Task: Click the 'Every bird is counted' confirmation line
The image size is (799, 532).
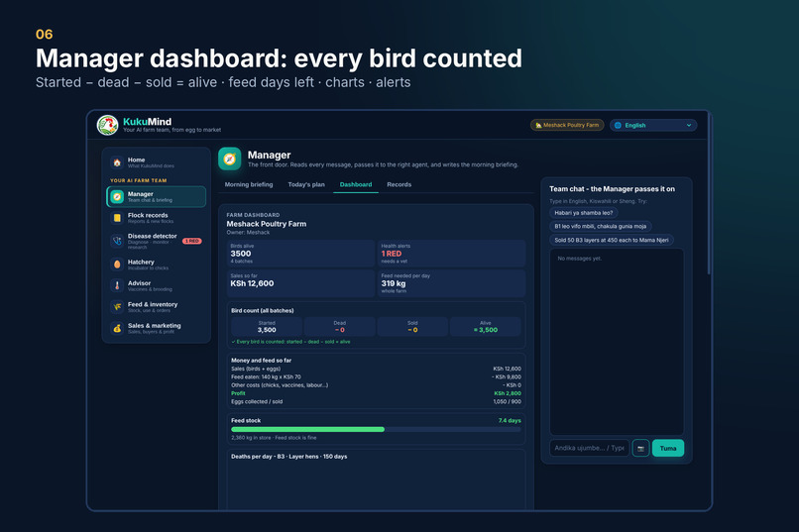Action: tap(291, 342)
